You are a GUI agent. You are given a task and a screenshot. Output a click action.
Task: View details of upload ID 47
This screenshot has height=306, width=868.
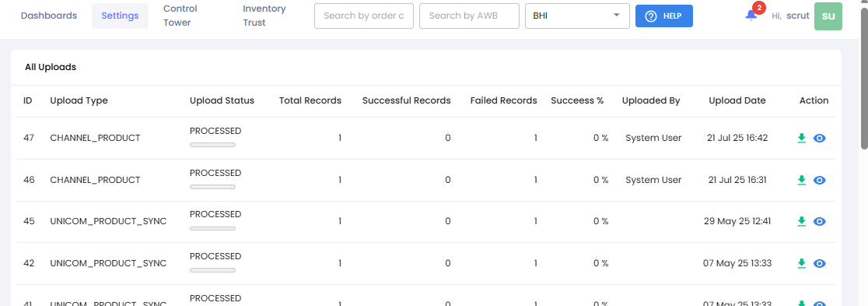click(x=820, y=138)
